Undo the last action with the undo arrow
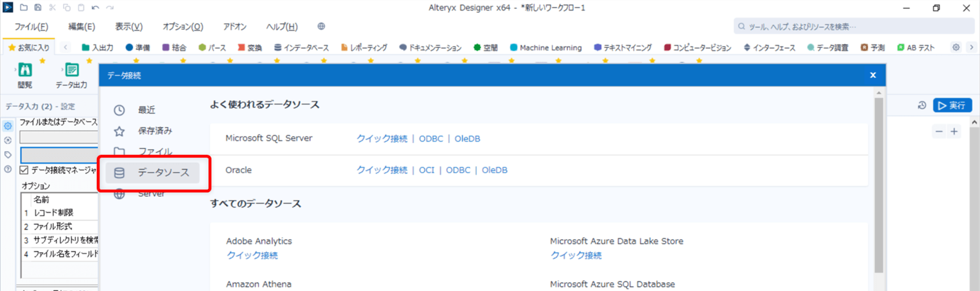The image size is (980, 291). [x=96, y=7]
